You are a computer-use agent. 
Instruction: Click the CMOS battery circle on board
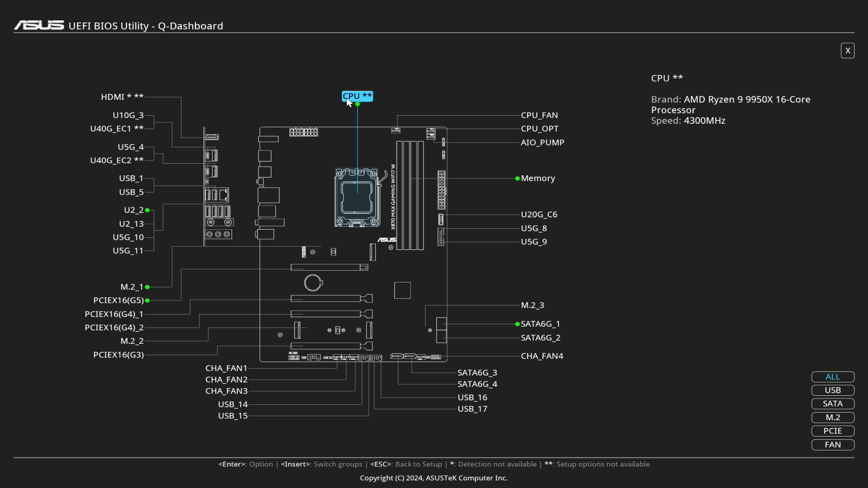point(313,283)
